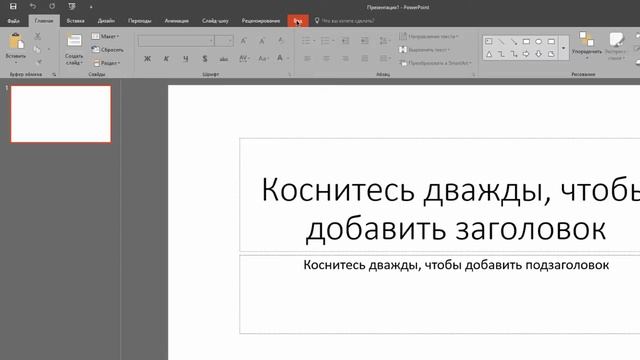The height and width of the screenshot is (360, 640).
Task: Toggle italic К formatting
Action: click(167, 59)
